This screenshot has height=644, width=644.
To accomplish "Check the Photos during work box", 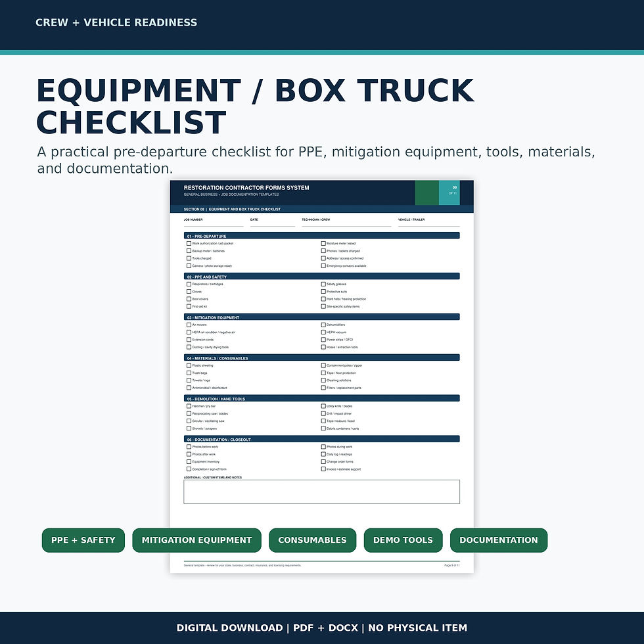I will tap(323, 447).
